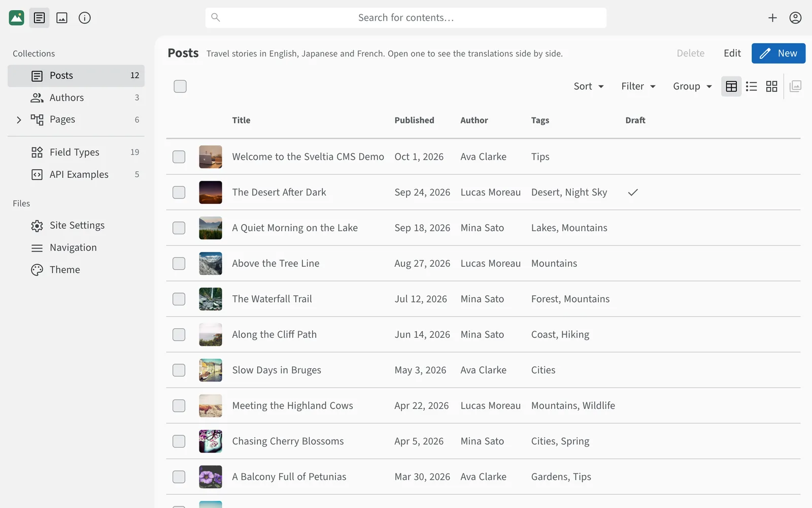Click thumbnail of The Waterfall Trail
This screenshot has width=812, height=508.
(211, 299)
